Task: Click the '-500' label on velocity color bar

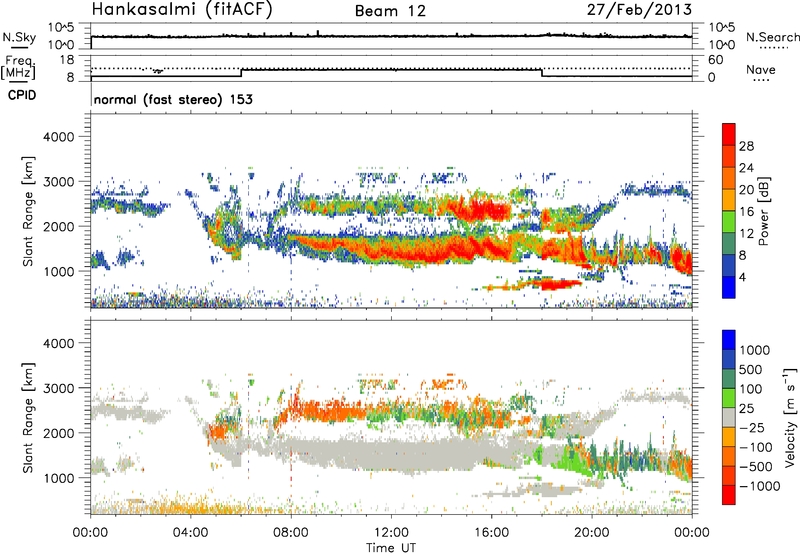Action: tap(756, 467)
